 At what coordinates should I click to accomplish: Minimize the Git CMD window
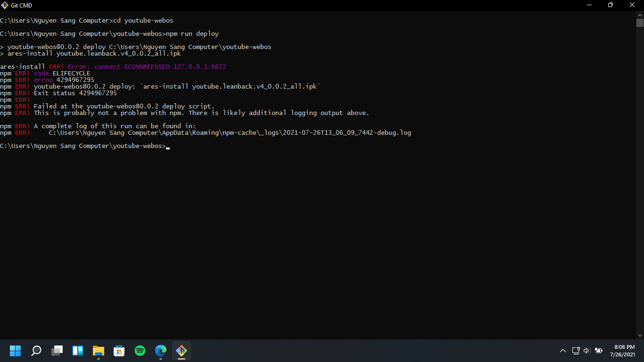[589, 5]
